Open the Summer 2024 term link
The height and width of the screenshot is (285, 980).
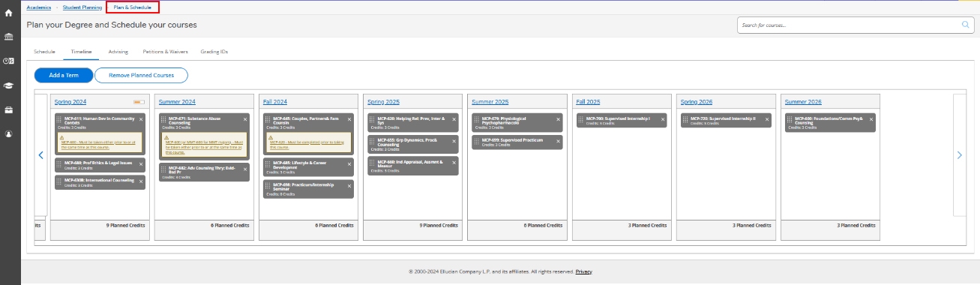point(177,101)
